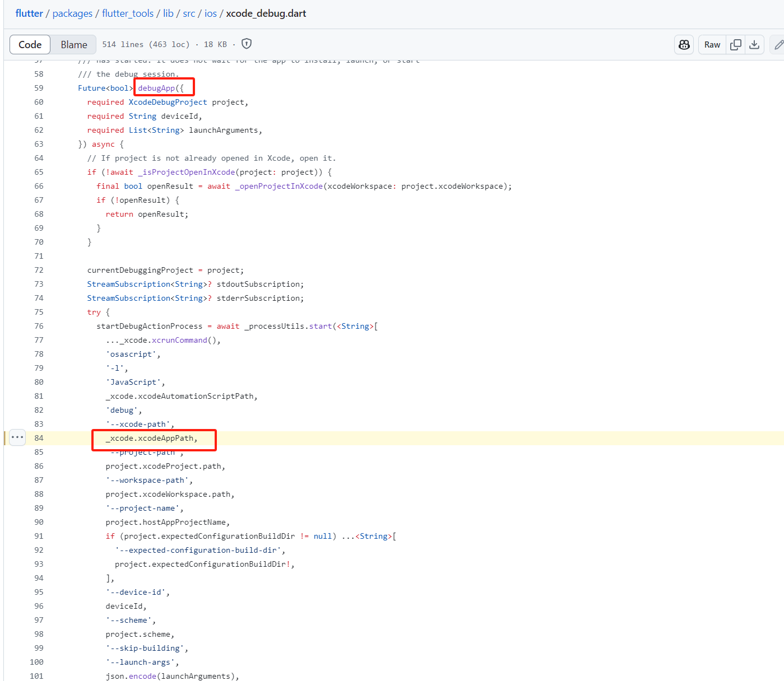This screenshot has height=681, width=784.
Task: Select line number 76
Action: [39, 326]
